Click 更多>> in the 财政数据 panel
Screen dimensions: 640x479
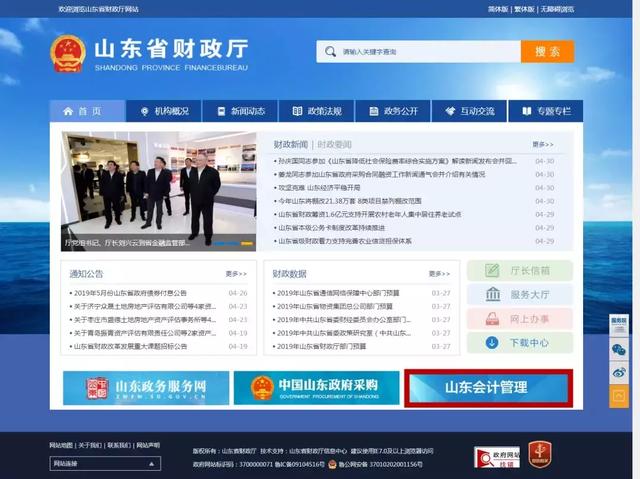coord(439,274)
